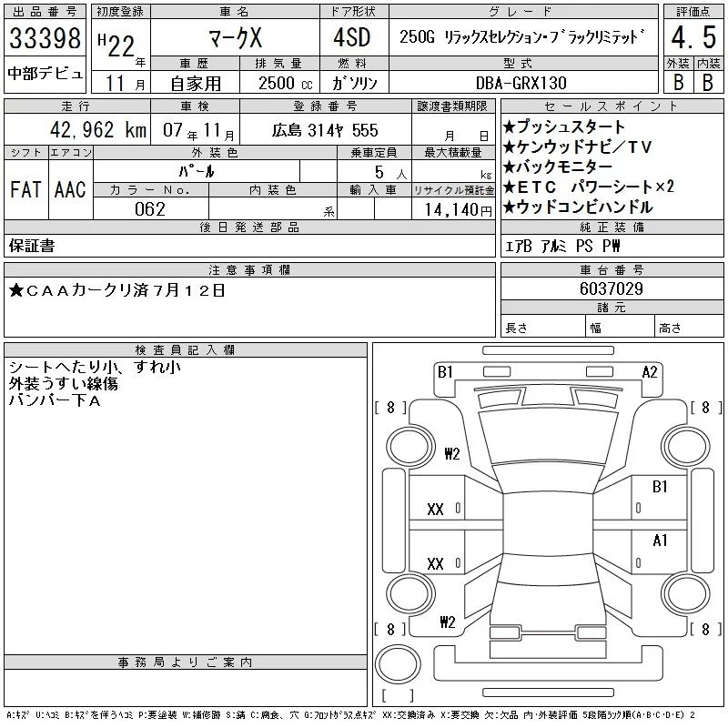
Task: Click inspection date 07年11月
Action: pyautogui.click(x=198, y=130)
